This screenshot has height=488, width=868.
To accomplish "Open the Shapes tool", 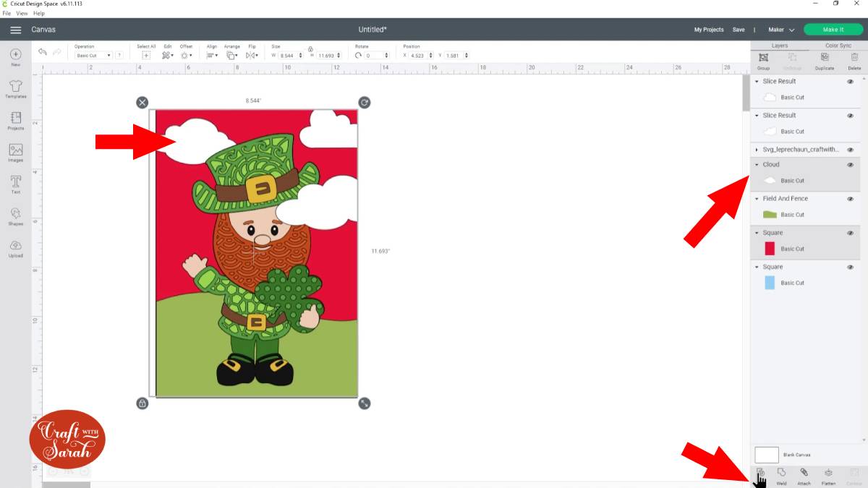I will [15, 215].
